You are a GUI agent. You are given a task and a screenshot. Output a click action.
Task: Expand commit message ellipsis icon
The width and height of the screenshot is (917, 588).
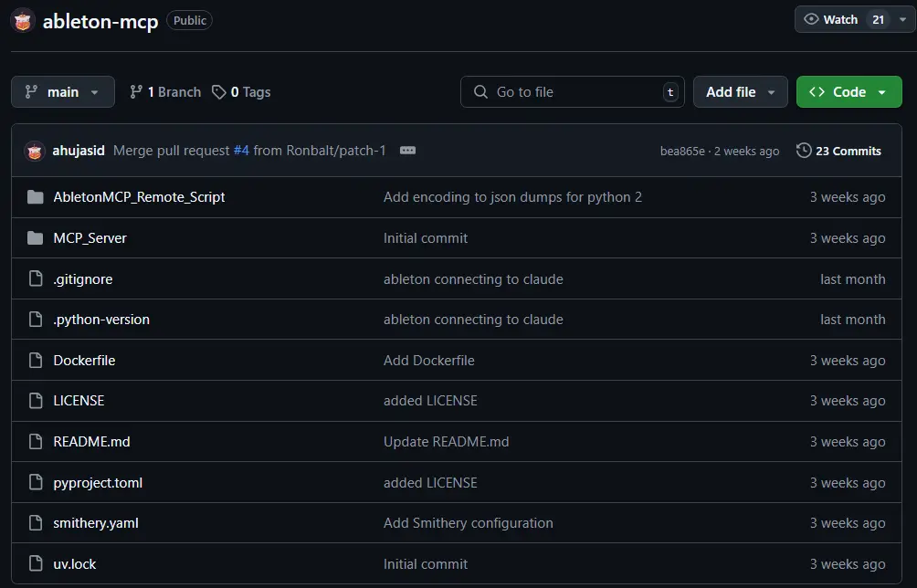(x=407, y=151)
